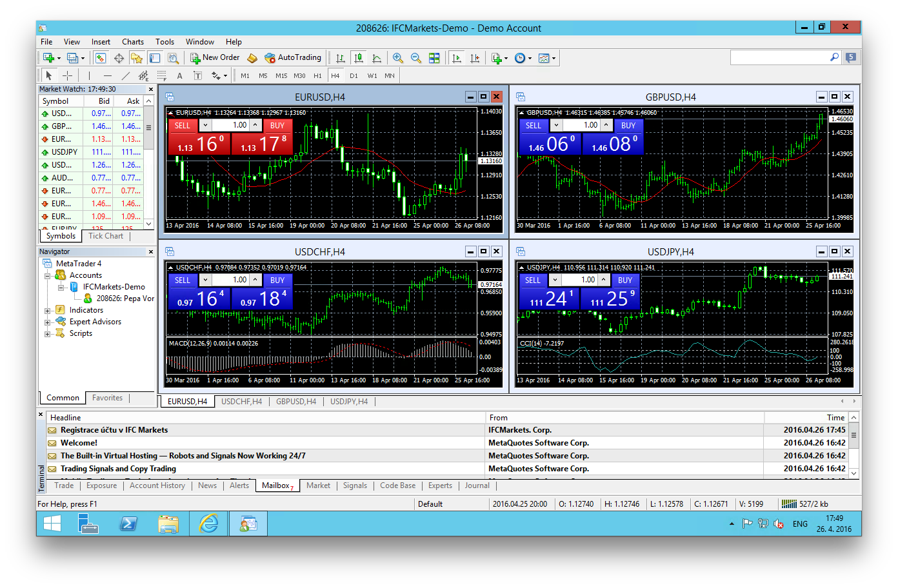Expand Scripts node in Navigator
The image size is (898, 588).
[47, 334]
